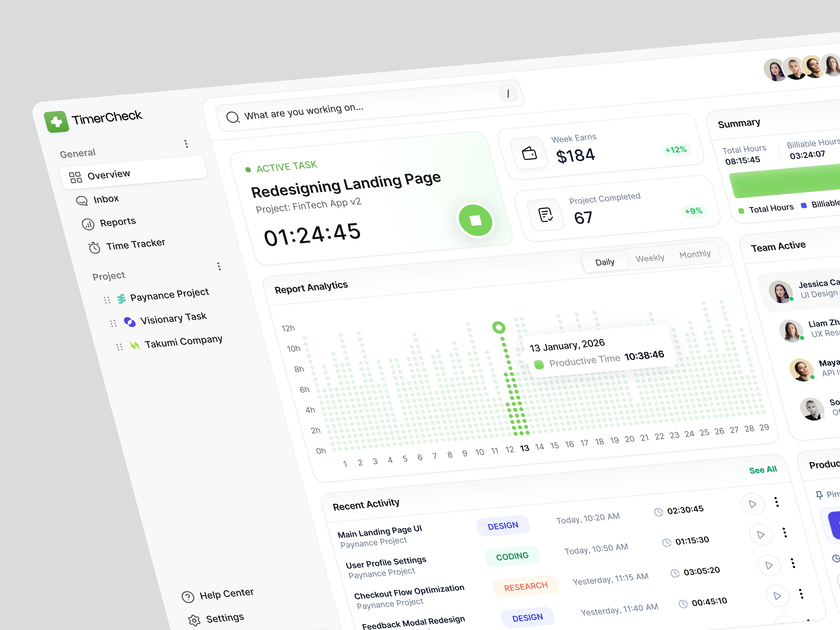
Task: Click the Project Completed checklist icon
Action: pyautogui.click(x=546, y=215)
